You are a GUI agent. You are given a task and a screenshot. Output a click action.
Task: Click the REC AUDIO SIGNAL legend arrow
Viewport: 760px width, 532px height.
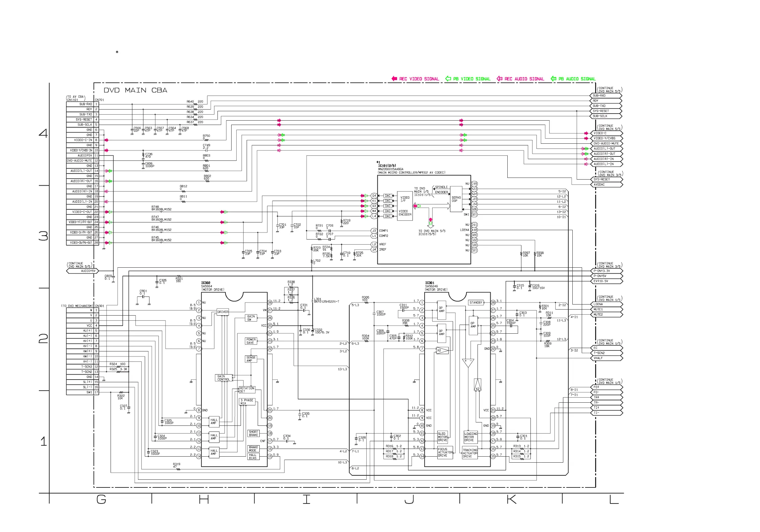click(x=499, y=79)
